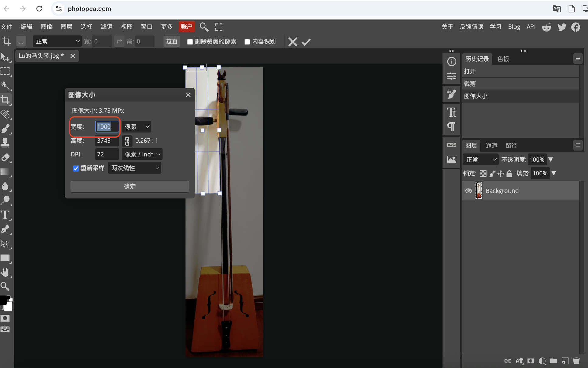Open the 像素 / Inch DPI unit dropdown
This screenshot has width=588, height=368.
click(142, 154)
